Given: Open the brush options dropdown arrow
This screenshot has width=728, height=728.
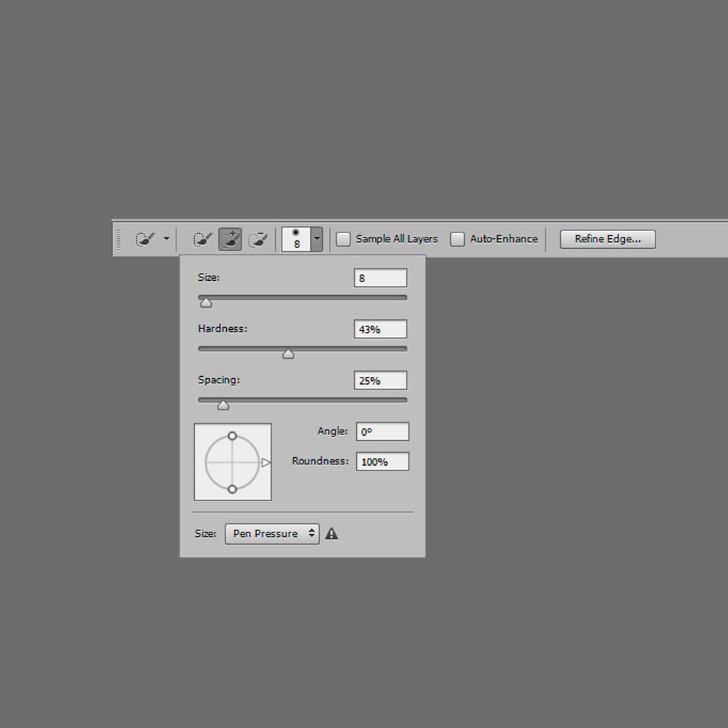Looking at the screenshot, I should pyautogui.click(x=316, y=239).
